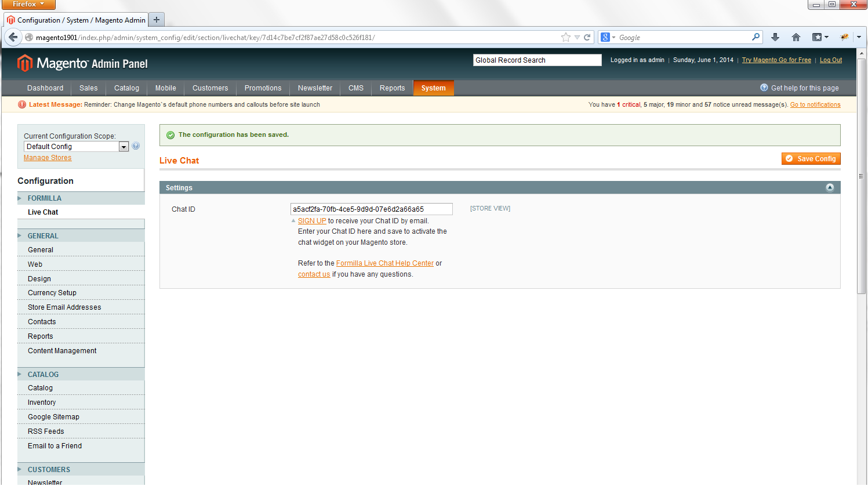
Task: Open the CMS menu
Action: (x=356, y=88)
